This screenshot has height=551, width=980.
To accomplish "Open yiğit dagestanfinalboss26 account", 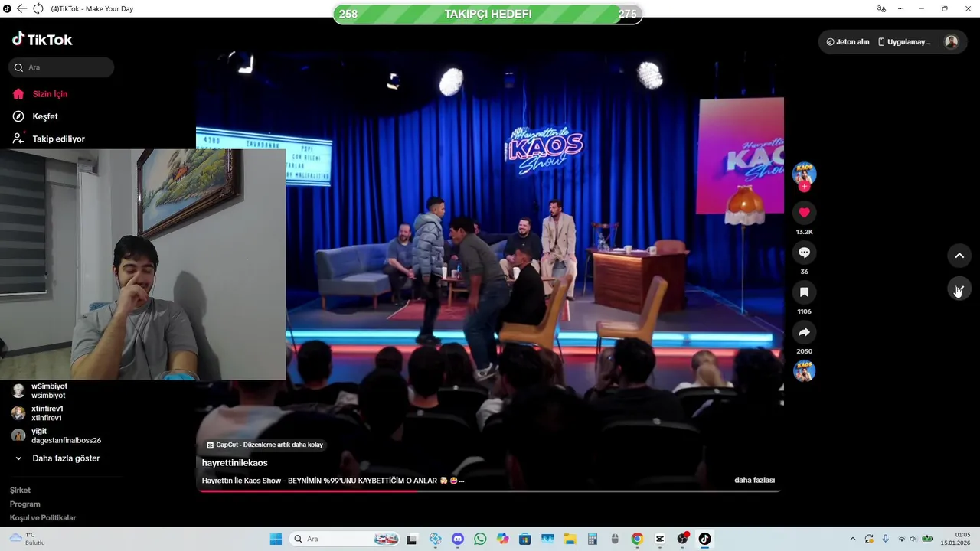I will 55,435.
